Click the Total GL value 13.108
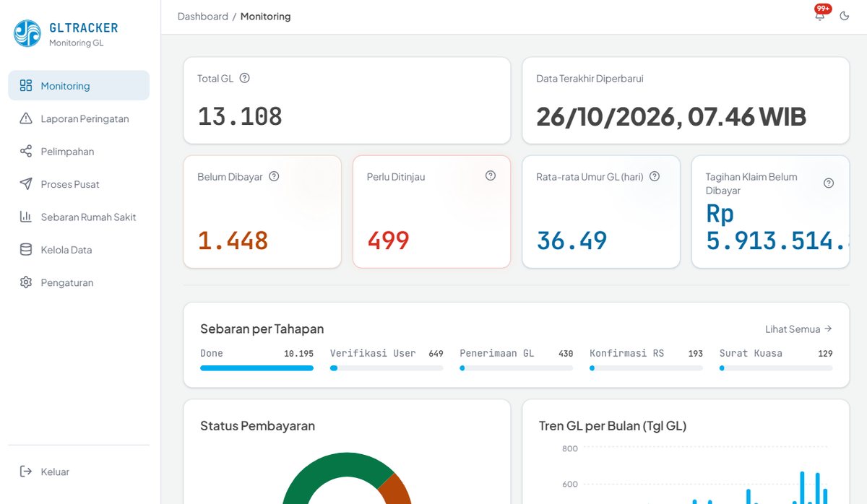 click(x=240, y=116)
